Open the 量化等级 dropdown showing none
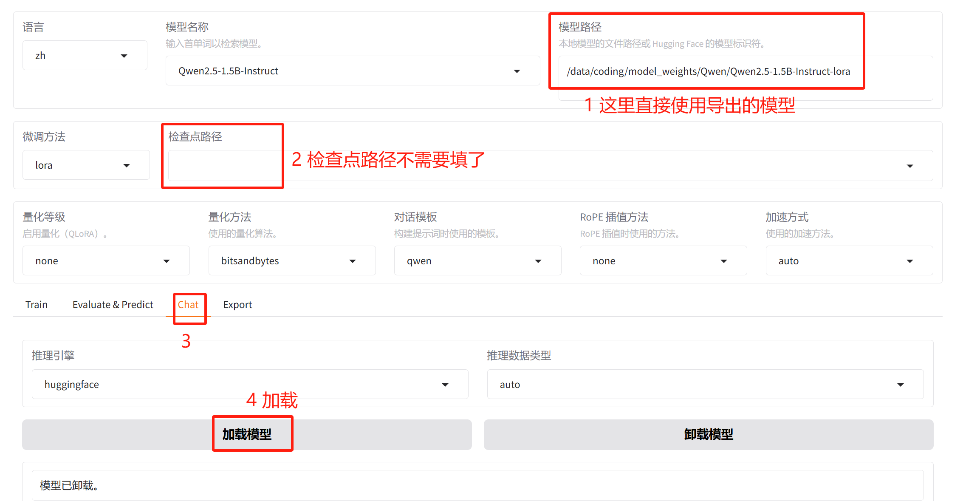Screen dimensions: 980x501 pos(106,261)
